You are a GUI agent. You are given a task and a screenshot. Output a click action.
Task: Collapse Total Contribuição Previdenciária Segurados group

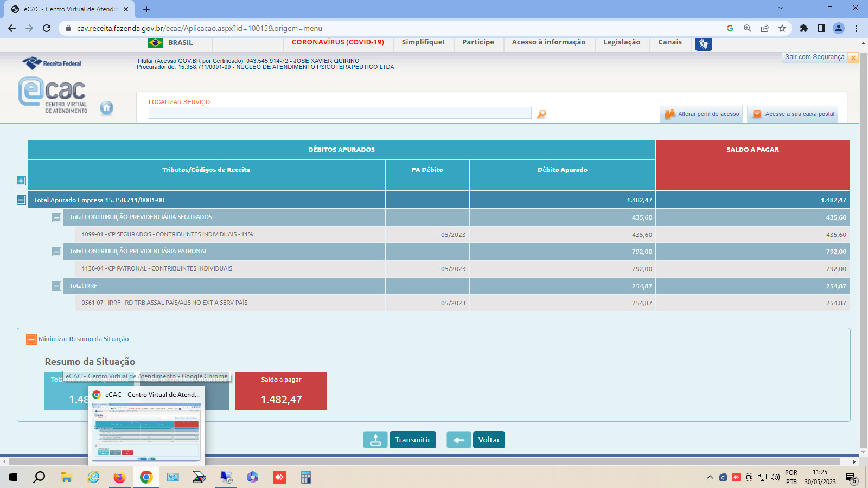tap(56, 217)
